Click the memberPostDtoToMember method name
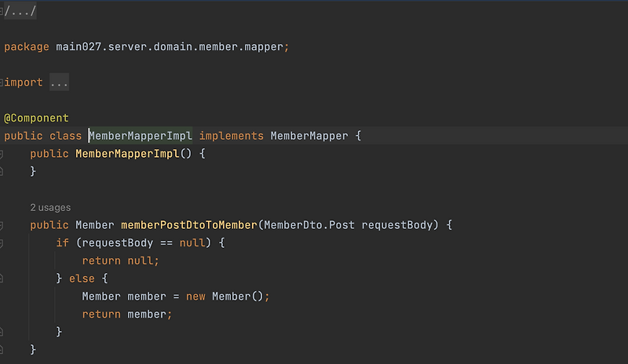 (x=189, y=225)
